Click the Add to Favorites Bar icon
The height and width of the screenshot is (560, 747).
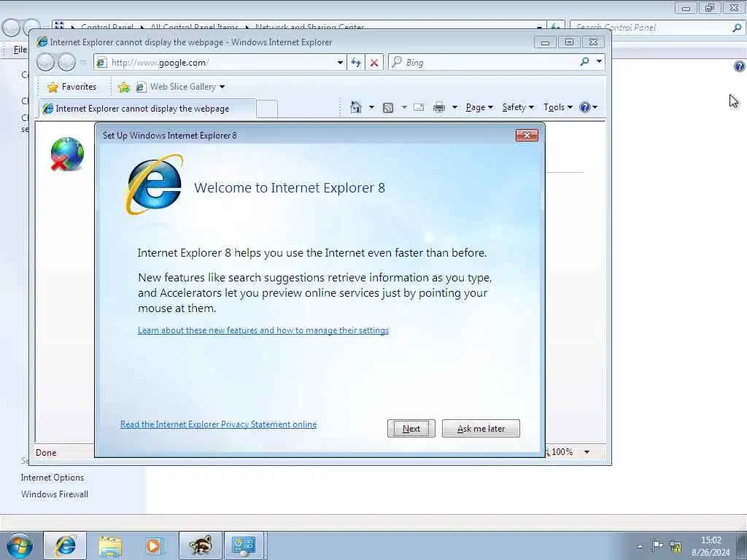pos(124,87)
